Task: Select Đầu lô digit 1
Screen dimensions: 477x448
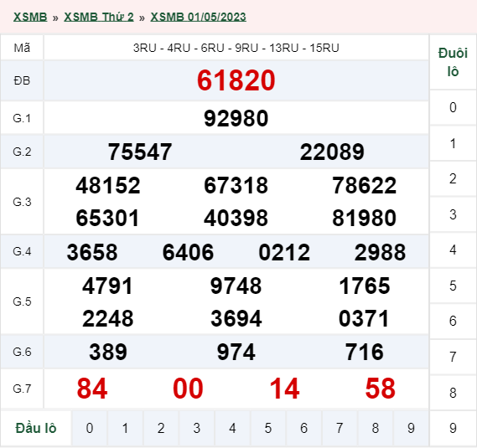Action: 125,428
